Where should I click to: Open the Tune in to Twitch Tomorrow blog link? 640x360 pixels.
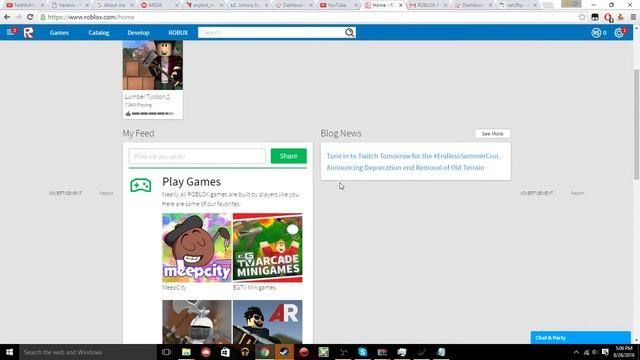click(x=414, y=156)
